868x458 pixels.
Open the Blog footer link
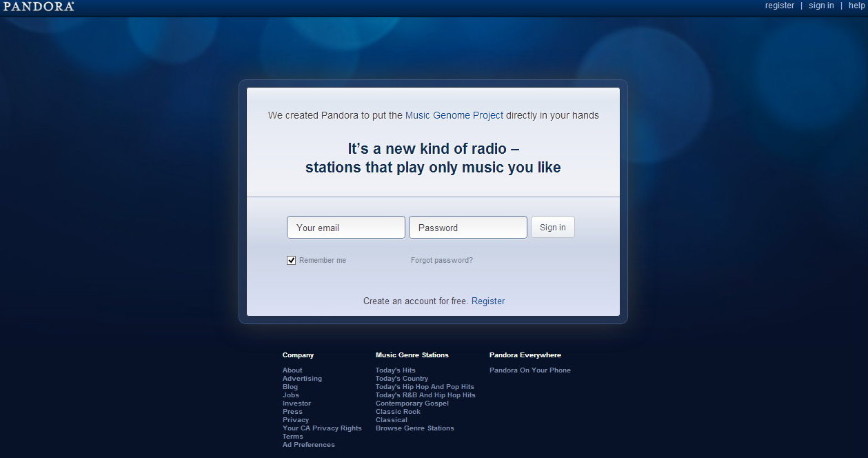pos(290,387)
